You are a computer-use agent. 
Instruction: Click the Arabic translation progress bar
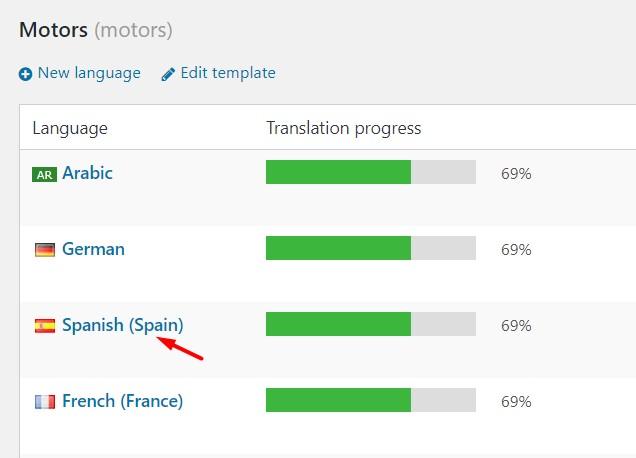tap(370, 172)
